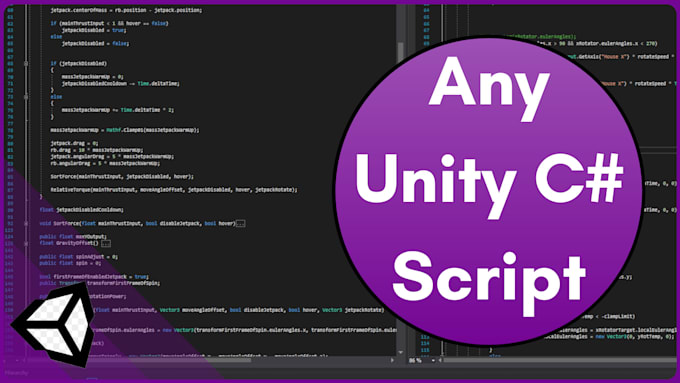
Task: Click line 'bool firstFrameOfEnabledJetpack = true;'
Action: tap(94, 277)
